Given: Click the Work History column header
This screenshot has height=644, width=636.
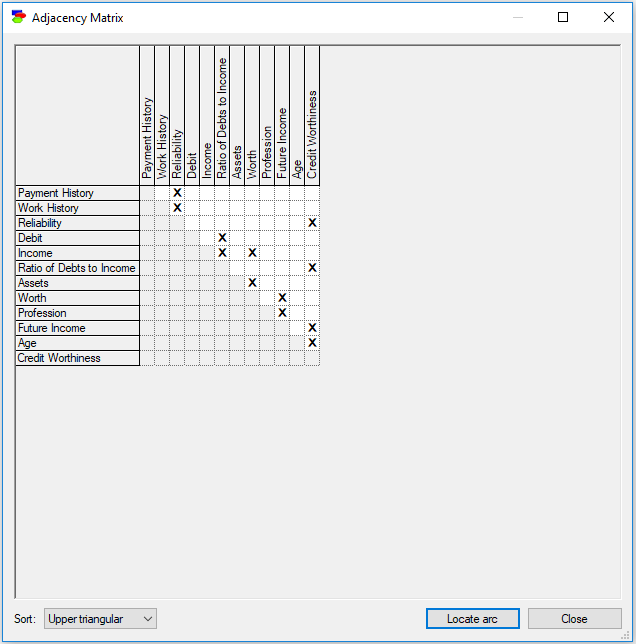Looking at the screenshot, I should [162, 116].
